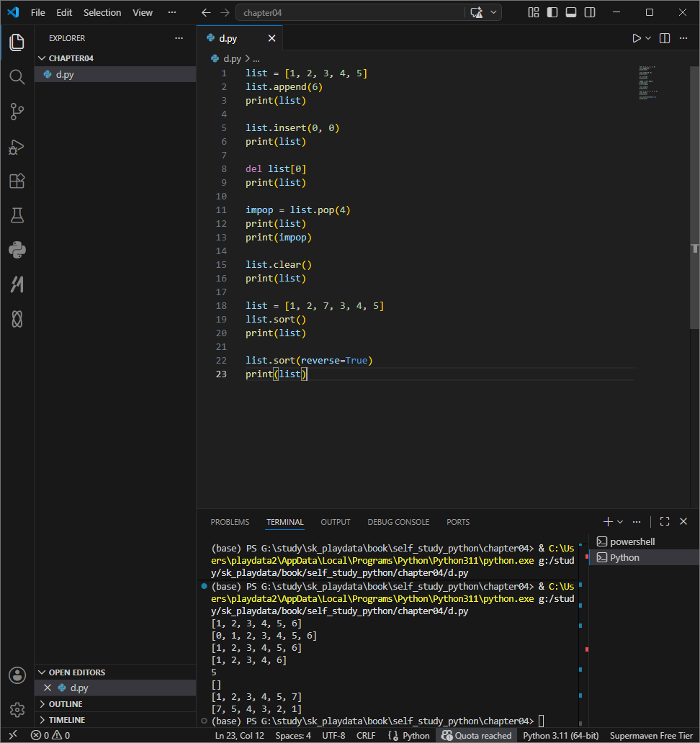Viewport: 700px width, 743px height.
Task: Open the View menu
Action: [x=143, y=13]
